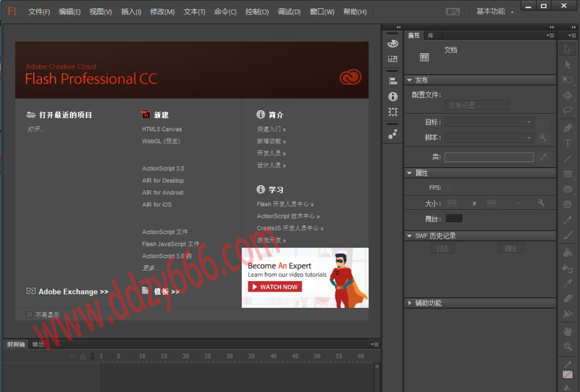Open the Color palette panel icon
580x392 pixels.
(x=393, y=44)
